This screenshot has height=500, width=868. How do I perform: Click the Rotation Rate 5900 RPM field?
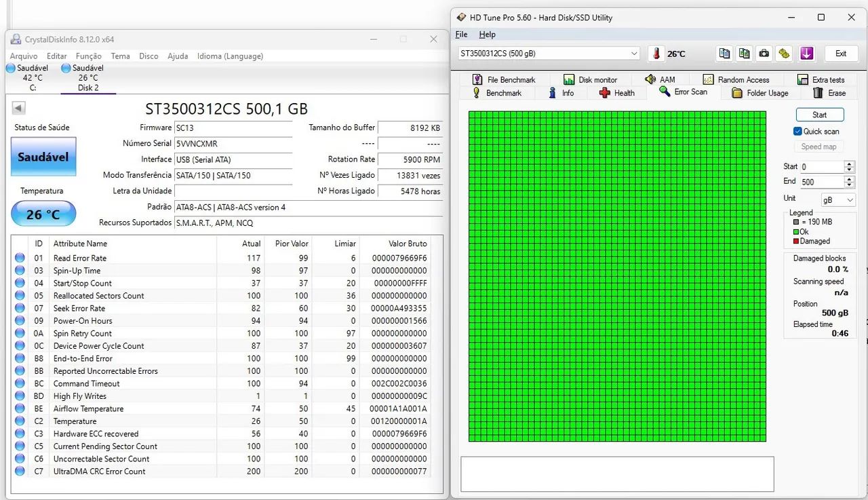pyautogui.click(x=410, y=159)
